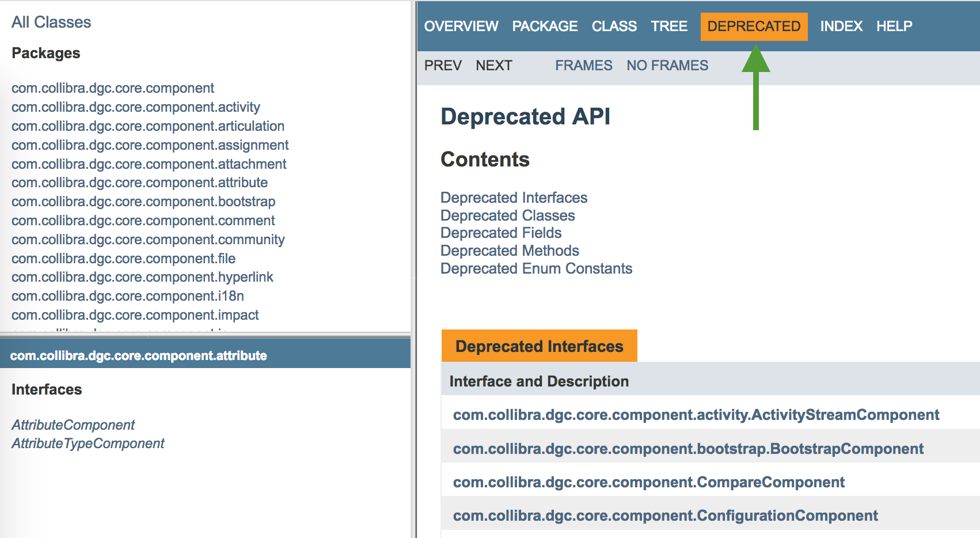Image resolution: width=980 pixels, height=538 pixels.
Task: Open the AttributeTypeComponent interface
Action: (88, 444)
